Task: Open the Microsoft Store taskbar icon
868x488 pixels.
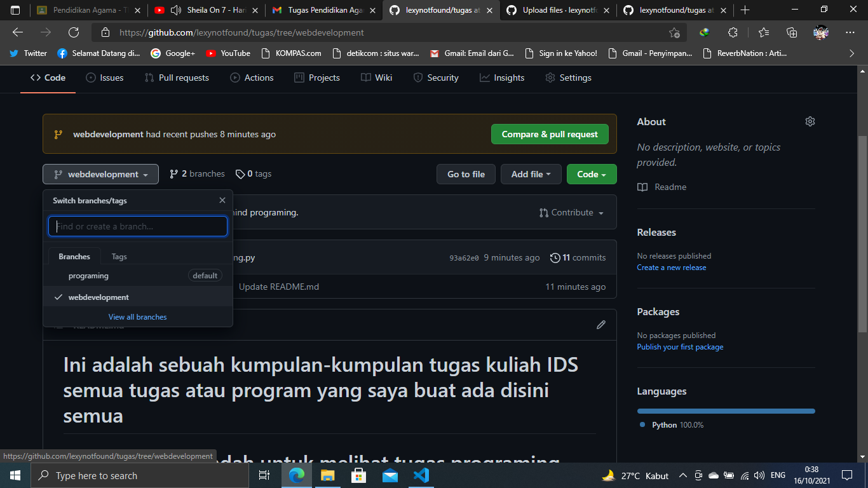Action: pos(358,475)
